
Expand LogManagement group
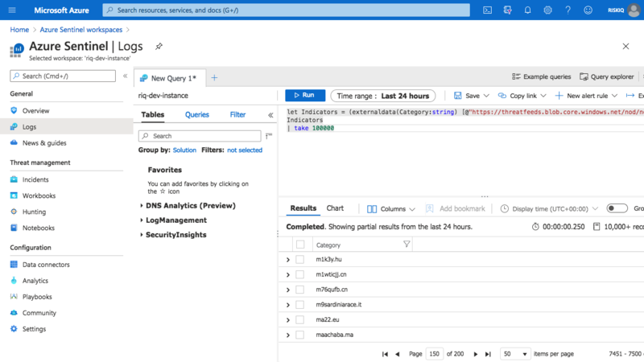tap(142, 220)
